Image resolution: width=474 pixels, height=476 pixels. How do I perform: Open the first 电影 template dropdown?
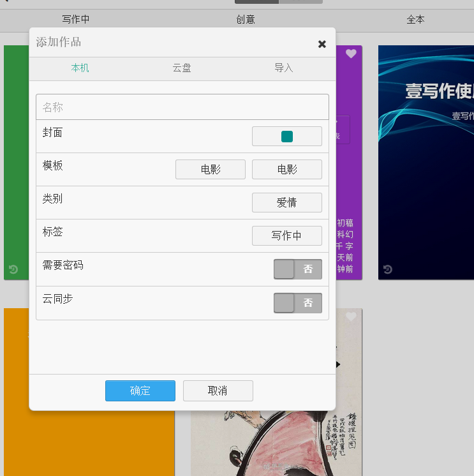(211, 170)
